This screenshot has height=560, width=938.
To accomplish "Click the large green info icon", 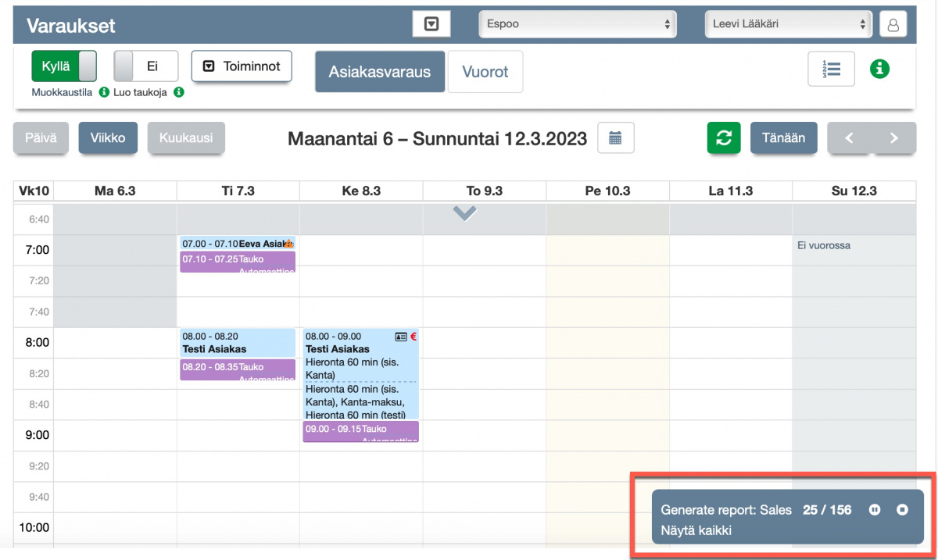I will 880,69.
